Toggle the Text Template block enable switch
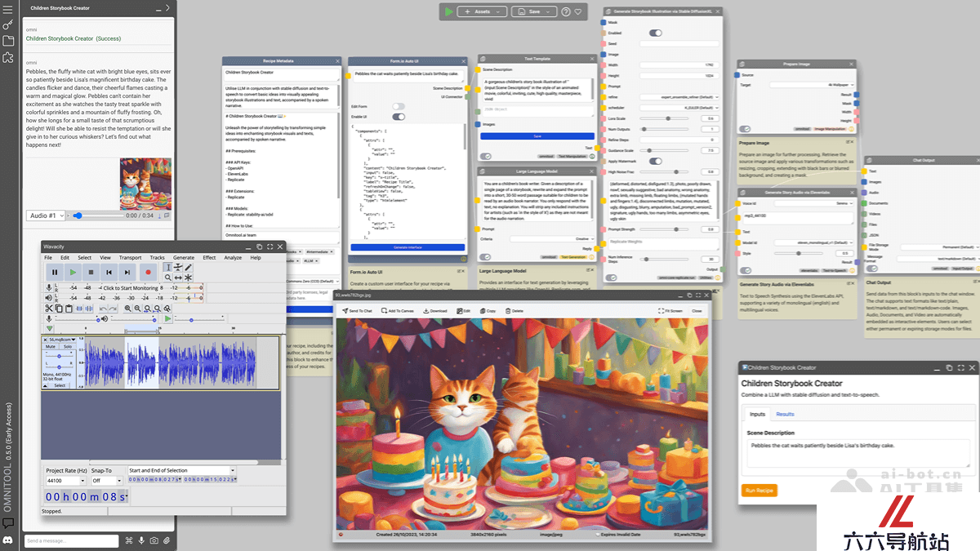 coord(486,155)
